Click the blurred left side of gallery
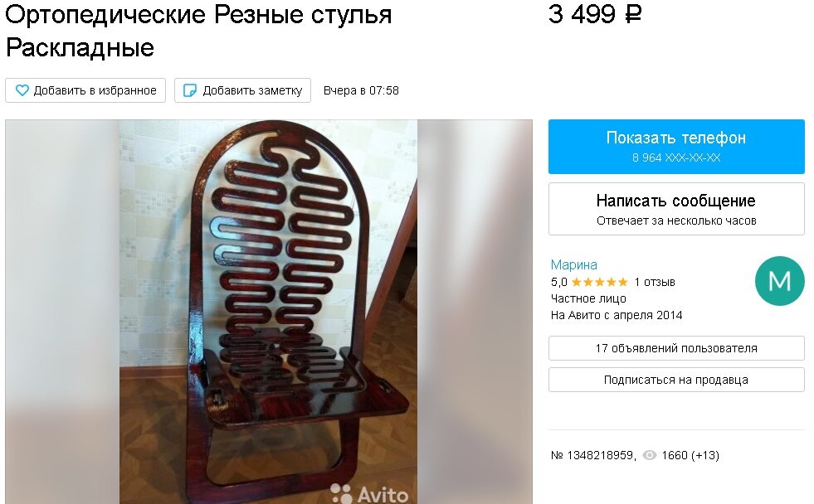This screenshot has height=504, width=814. pos(63,312)
